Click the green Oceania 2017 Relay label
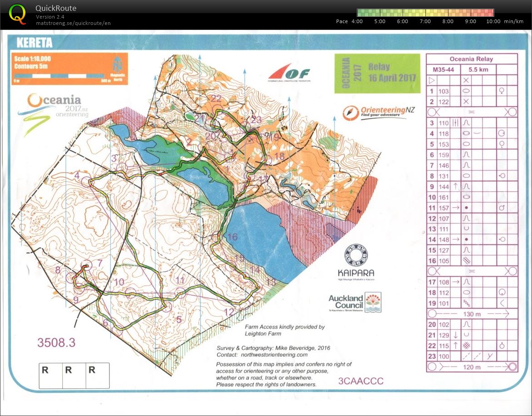Screen dimensions: 532x416 pos(377,73)
